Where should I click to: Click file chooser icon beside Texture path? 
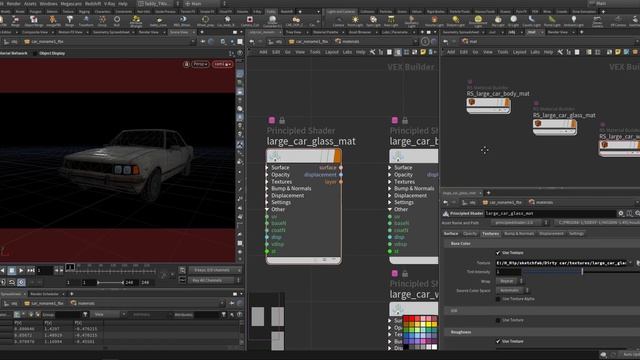637,263
